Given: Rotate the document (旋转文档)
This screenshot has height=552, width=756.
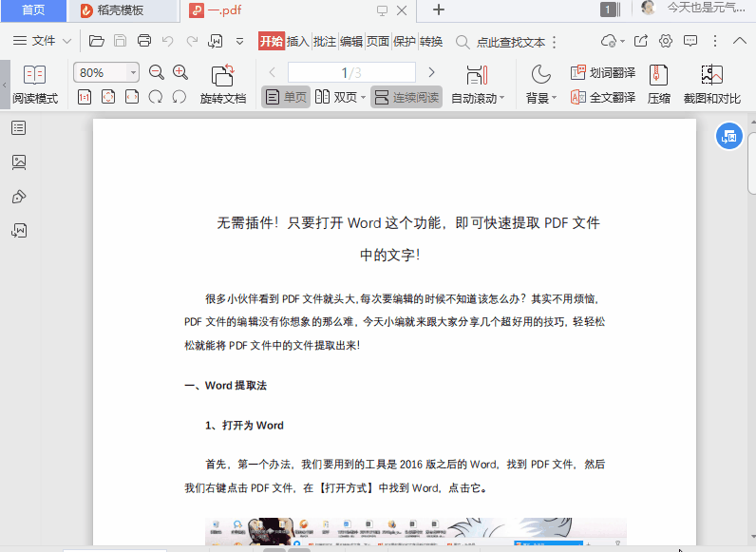Looking at the screenshot, I should (223, 85).
